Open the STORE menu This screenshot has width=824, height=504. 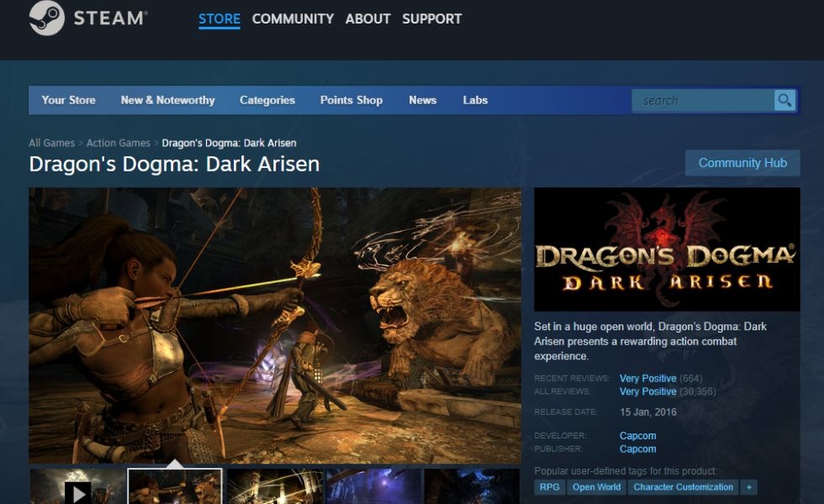click(219, 18)
